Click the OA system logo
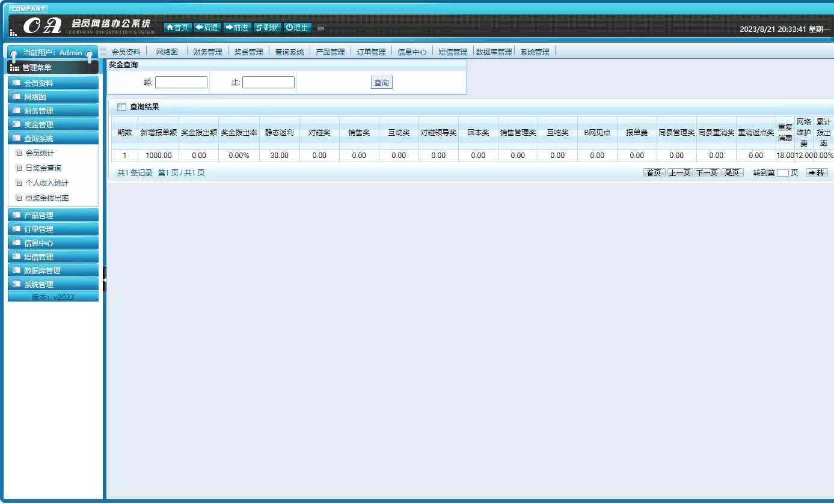Image resolution: width=834 pixels, height=504 pixels. tap(43, 25)
